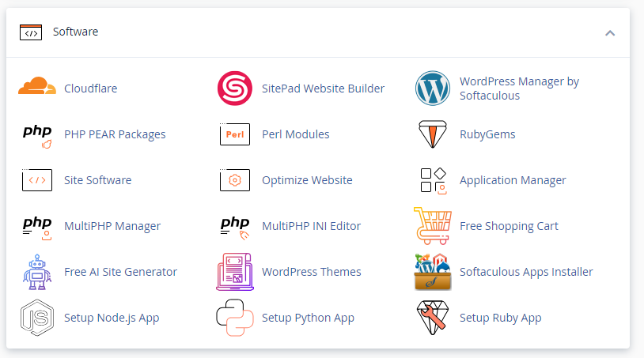
Task: Click the Setup Python App icon
Action: 235,318
